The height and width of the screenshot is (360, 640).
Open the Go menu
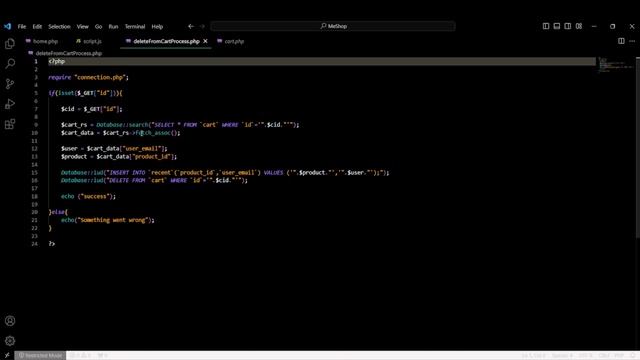pyautogui.click(x=98, y=27)
